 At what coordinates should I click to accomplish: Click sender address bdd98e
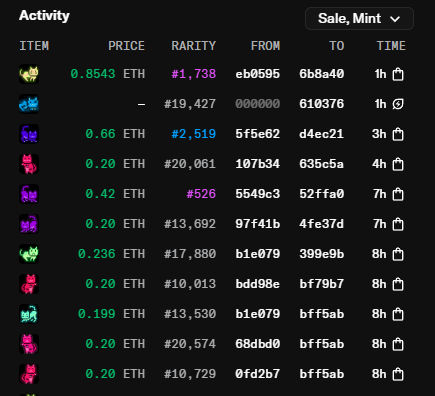(x=258, y=284)
